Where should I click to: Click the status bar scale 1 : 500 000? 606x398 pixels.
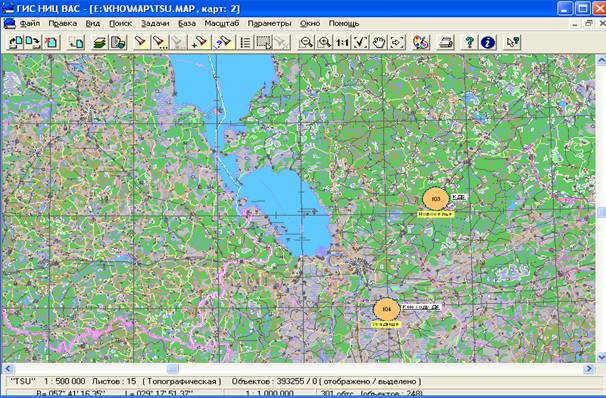point(64,381)
